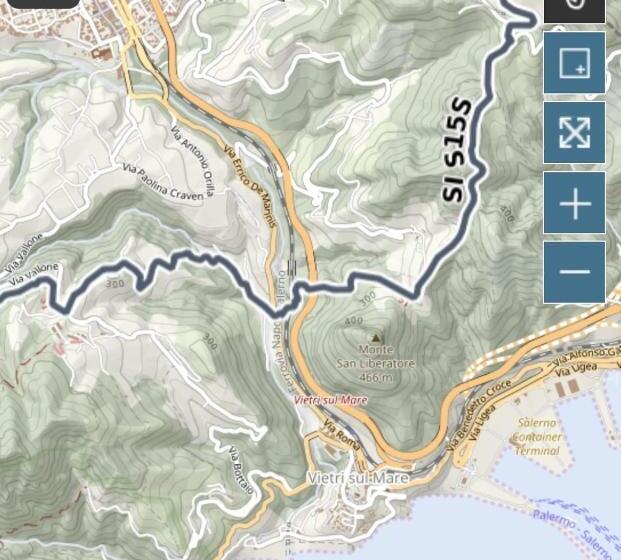Click the Vietri sul Mare town label

pos(358,478)
